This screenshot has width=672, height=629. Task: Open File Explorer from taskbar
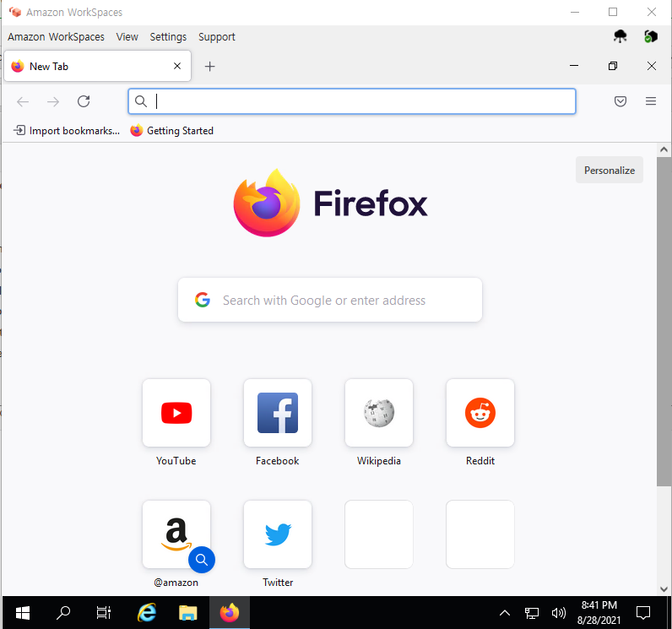(x=187, y=613)
